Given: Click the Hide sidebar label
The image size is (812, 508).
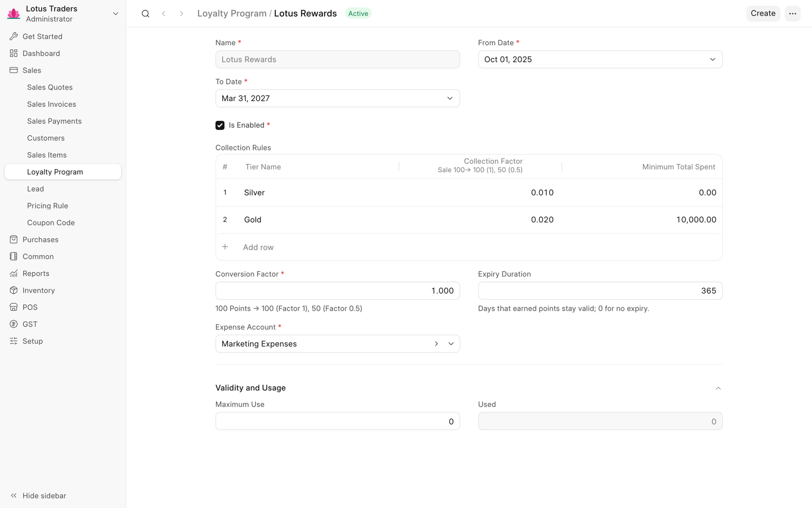Looking at the screenshot, I should pos(44,496).
